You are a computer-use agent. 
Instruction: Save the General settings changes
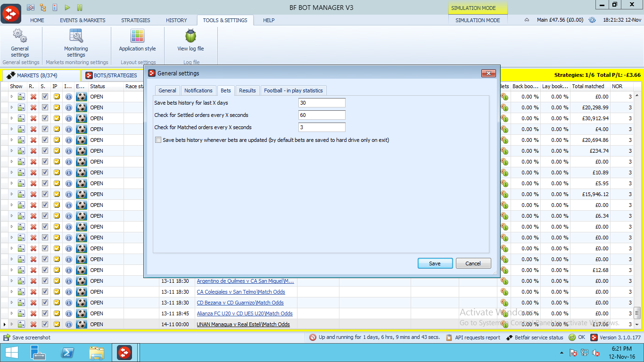tap(435, 263)
